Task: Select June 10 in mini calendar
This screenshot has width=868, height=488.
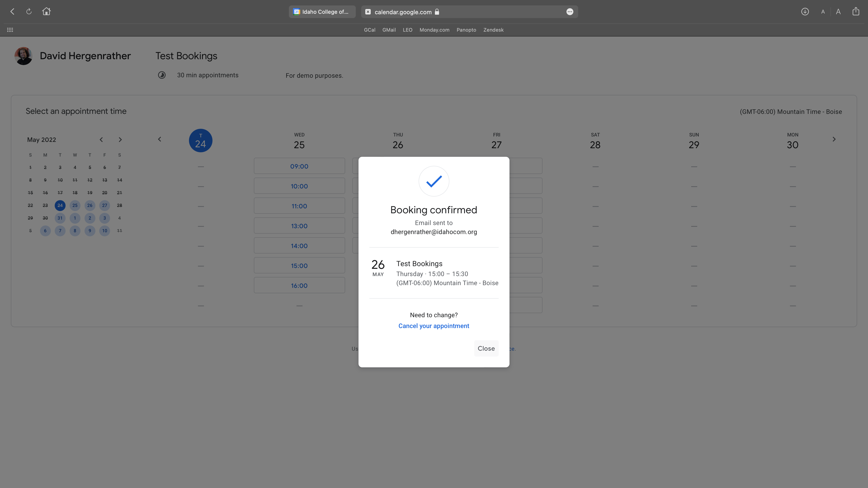Action: pyautogui.click(x=104, y=231)
